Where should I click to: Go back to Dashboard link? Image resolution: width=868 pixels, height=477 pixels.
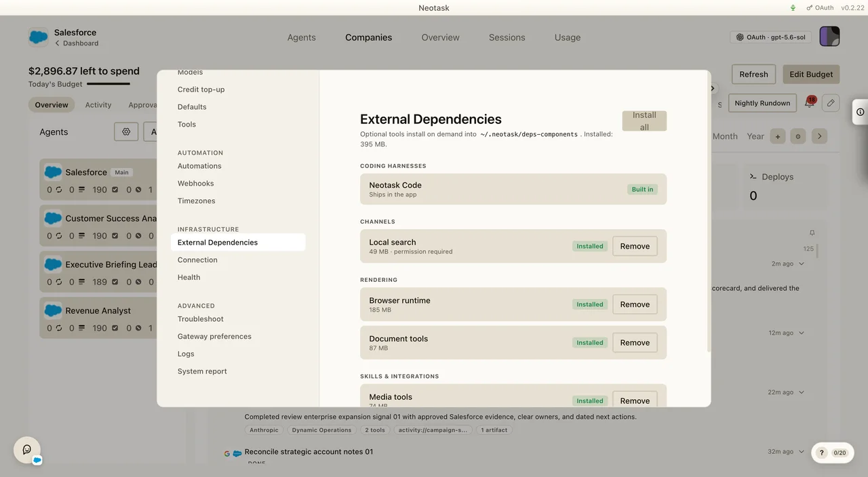click(x=77, y=43)
